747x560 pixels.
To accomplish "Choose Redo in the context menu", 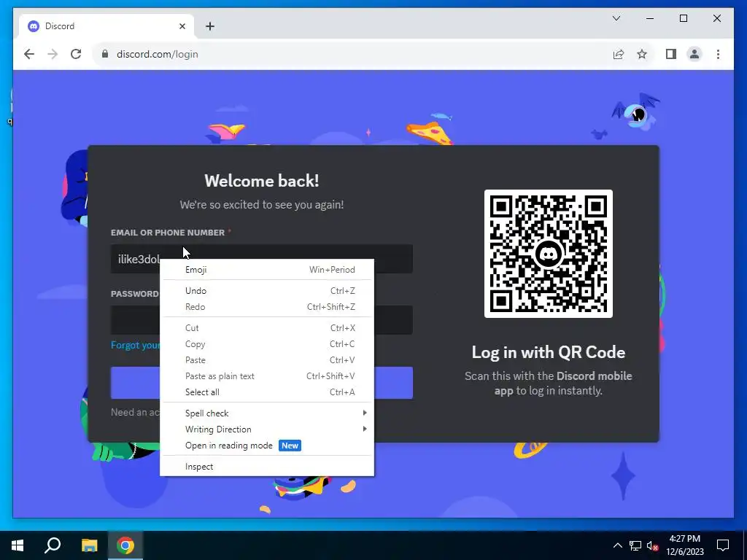I will (267, 307).
